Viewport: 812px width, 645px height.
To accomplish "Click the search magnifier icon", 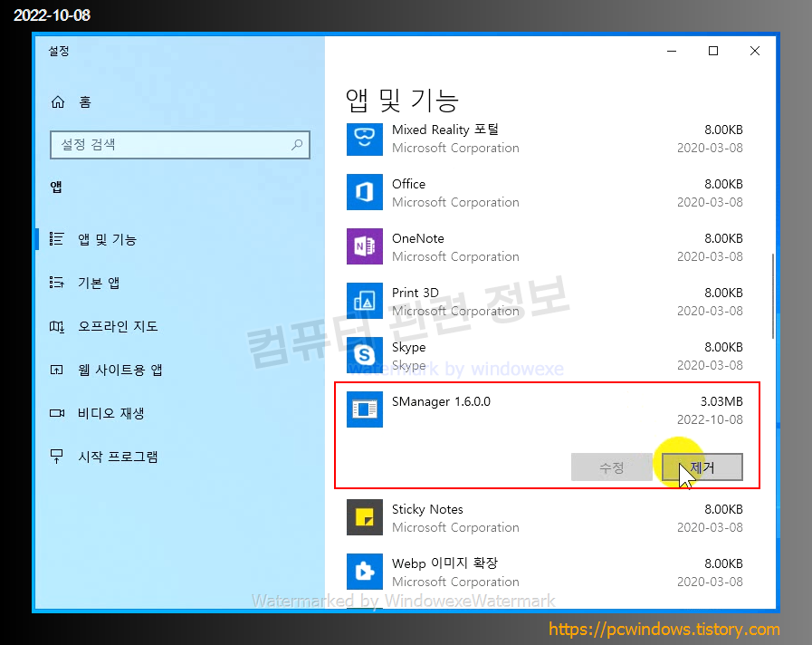I will 297,145.
